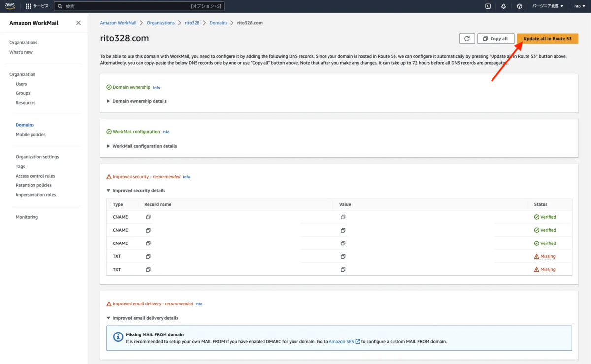Click the info circle in MAIL FROM banner
This screenshot has height=364, width=591.
(x=118, y=336)
